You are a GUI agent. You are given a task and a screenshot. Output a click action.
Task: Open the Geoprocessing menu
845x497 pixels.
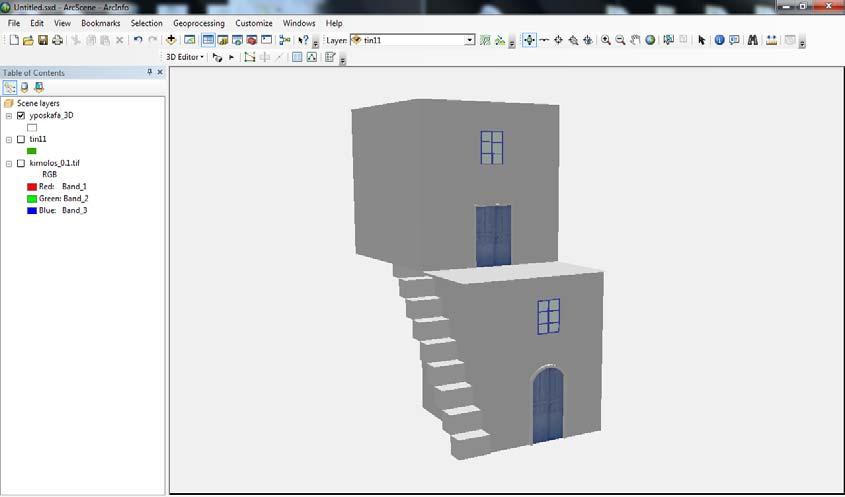(199, 23)
